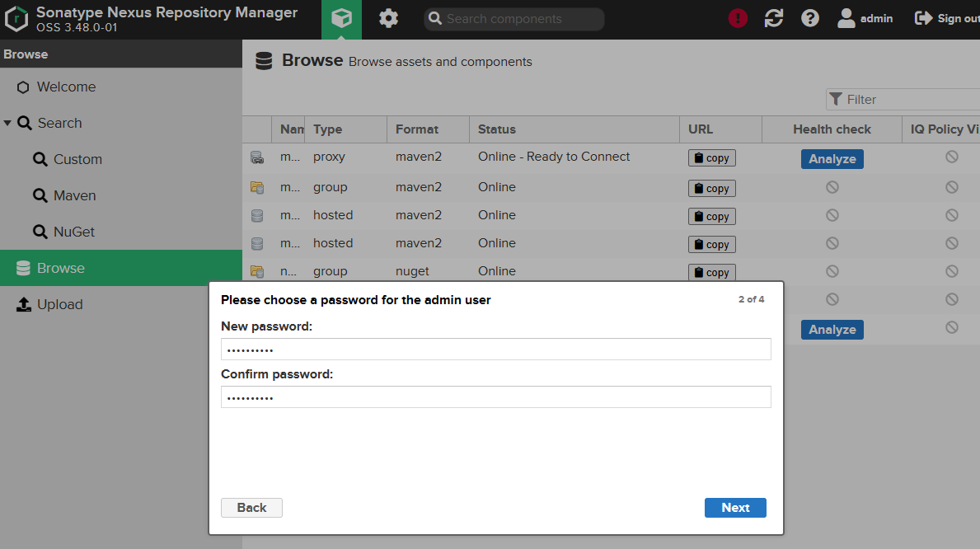Click 'Online - Ready to Connect' status
The width and height of the screenshot is (980, 549).
[x=554, y=157]
